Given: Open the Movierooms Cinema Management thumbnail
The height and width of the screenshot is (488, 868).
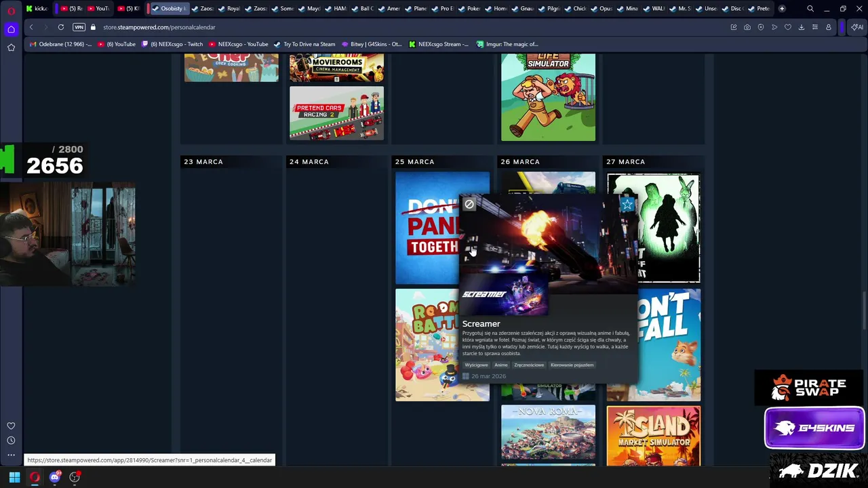Looking at the screenshot, I should 336,68.
